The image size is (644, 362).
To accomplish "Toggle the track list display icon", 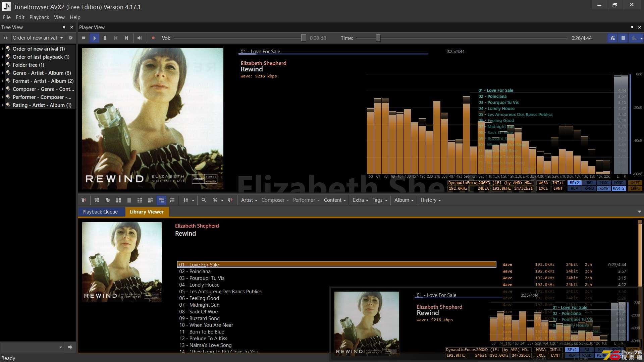I will pyautogui.click(x=623, y=38).
